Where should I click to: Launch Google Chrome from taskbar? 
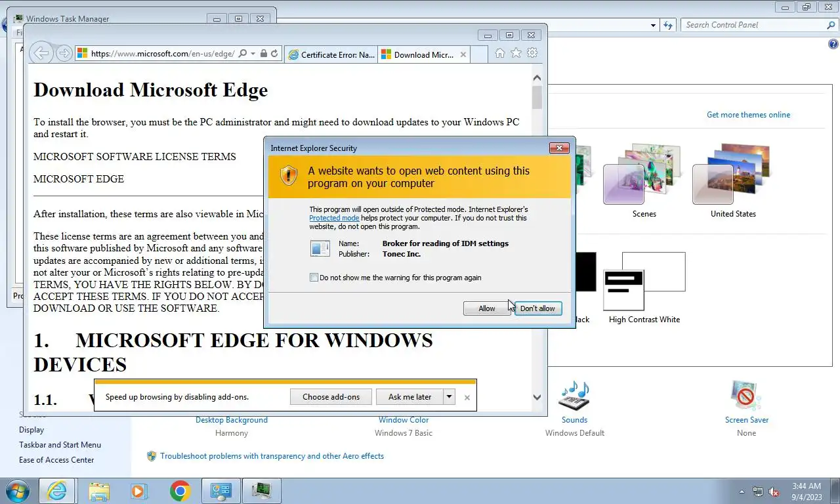180,491
